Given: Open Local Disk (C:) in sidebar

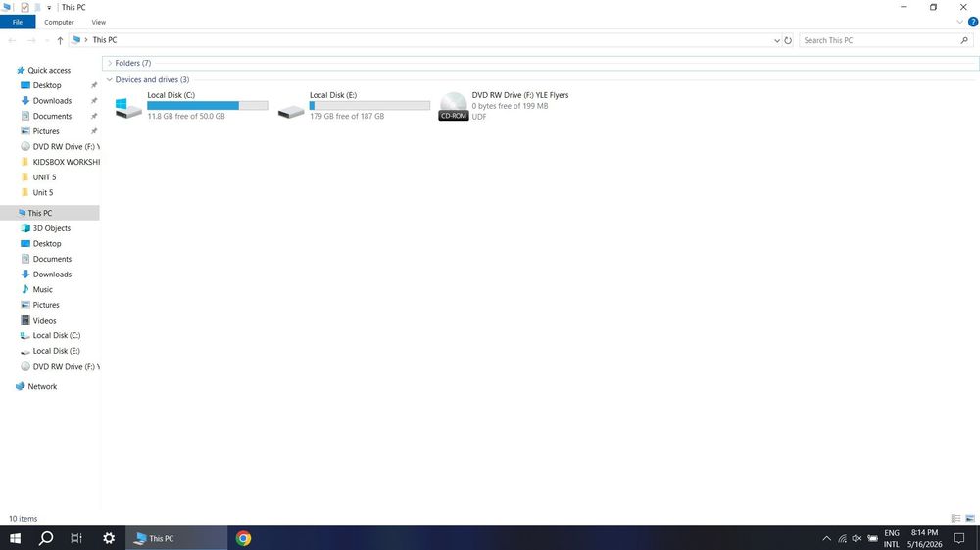Looking at the screenshot, I should coord(56,335).
